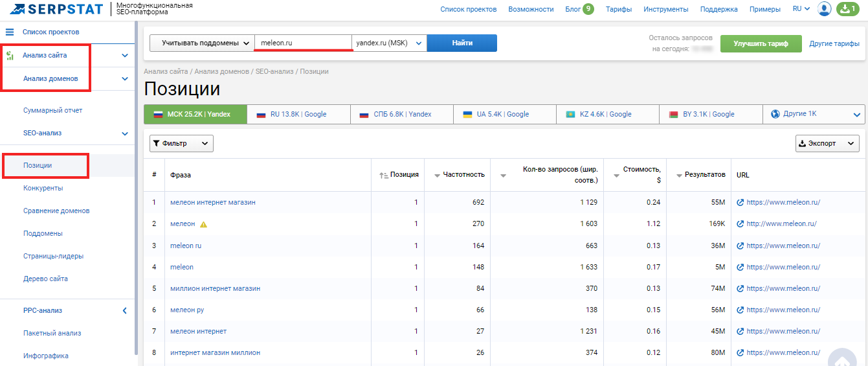This screenshot has height=366, width=868.
Task: Switch to the RU 13.8K Google tab
Action: click(298, 114)
